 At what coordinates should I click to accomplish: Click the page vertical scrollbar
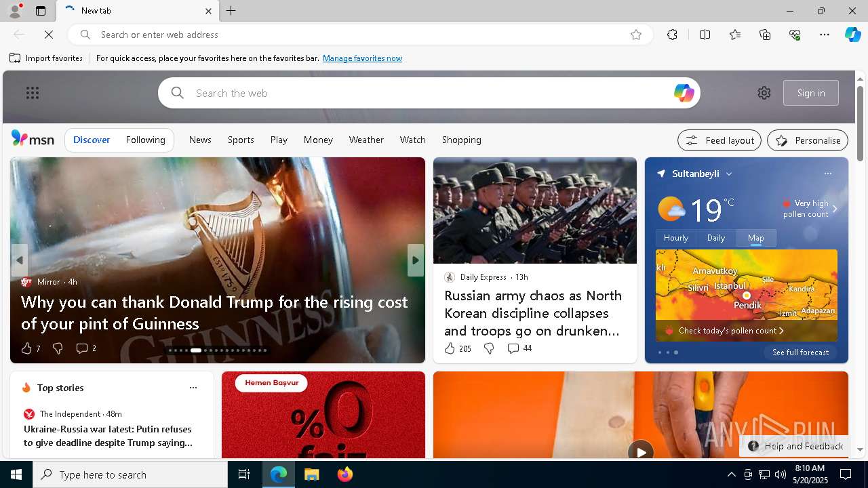[860, 124]
